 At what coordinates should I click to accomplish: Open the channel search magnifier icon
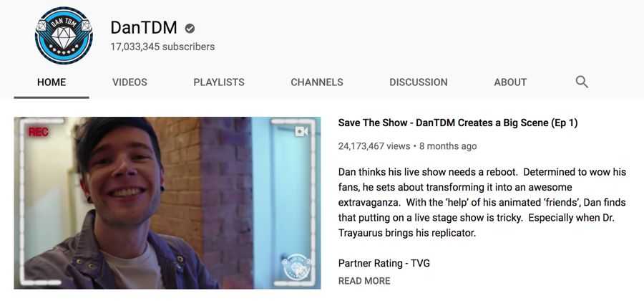coord(582,82)
